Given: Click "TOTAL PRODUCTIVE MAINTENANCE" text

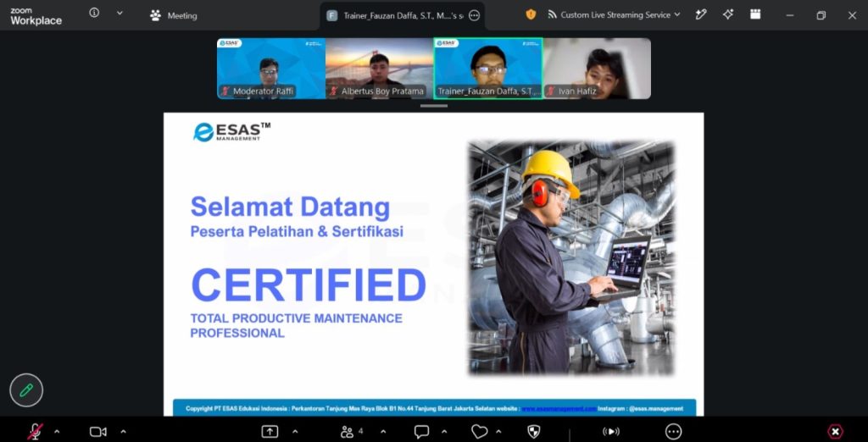Looking at the screenshot, I should click(x=296, y=318).
